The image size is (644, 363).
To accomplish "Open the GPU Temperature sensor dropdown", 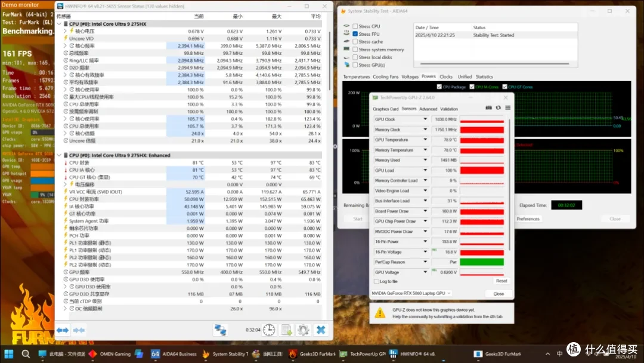I will coord(425,140).
